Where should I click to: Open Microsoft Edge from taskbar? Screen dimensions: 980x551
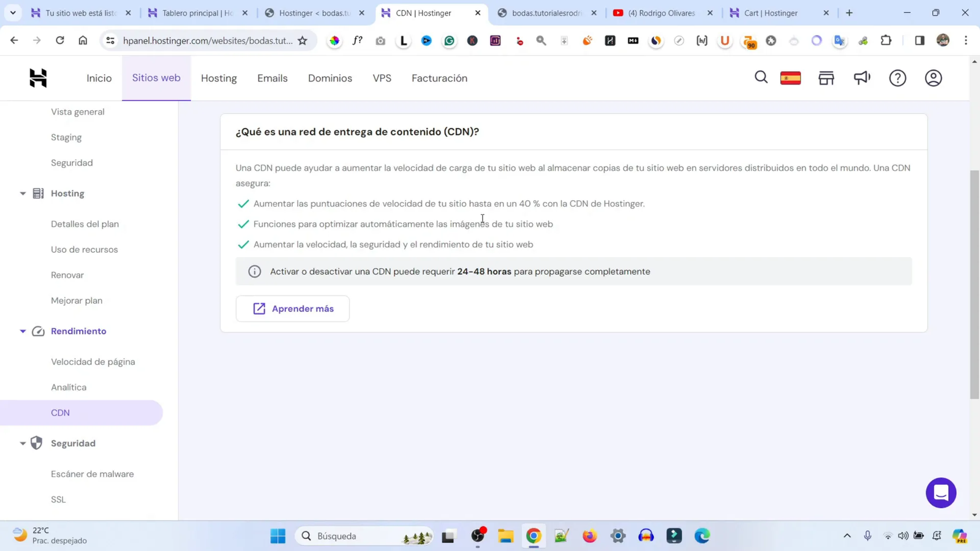702,536
